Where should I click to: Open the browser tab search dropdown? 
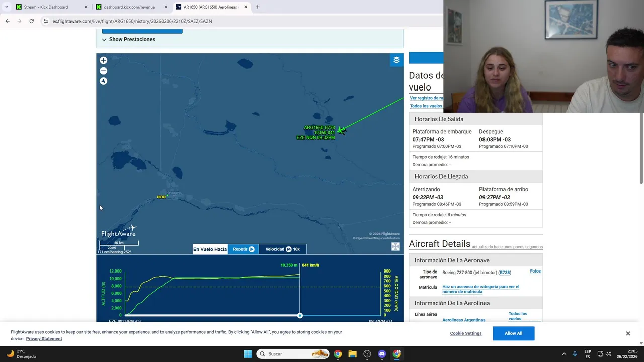7,7
